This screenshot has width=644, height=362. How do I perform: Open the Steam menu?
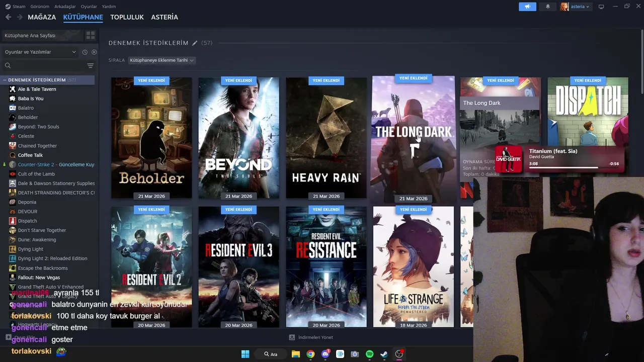[x=16, y=7]
